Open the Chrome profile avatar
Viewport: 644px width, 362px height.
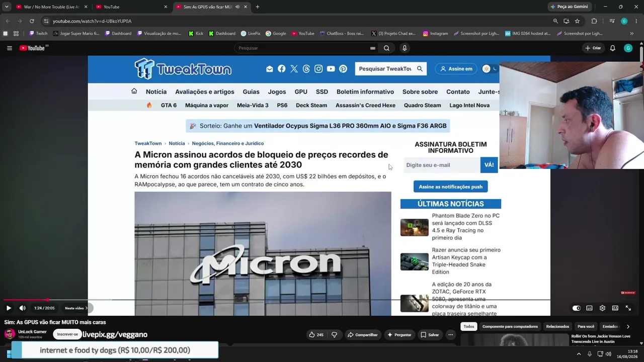[624, 21]
